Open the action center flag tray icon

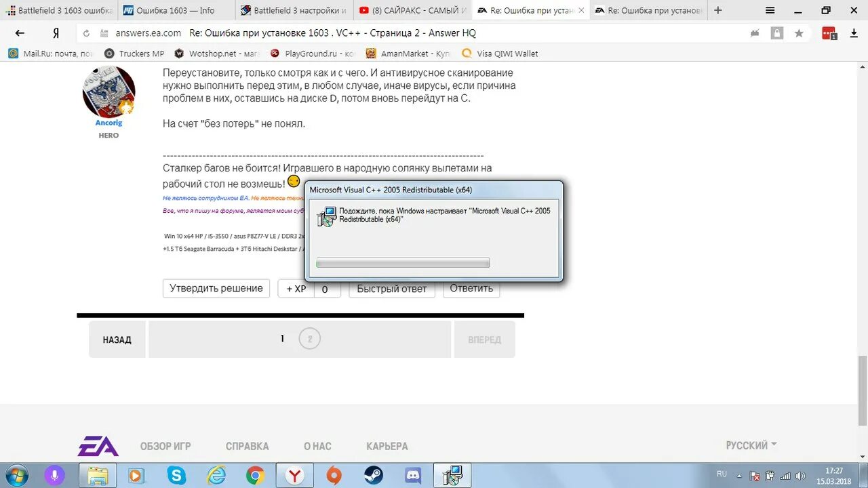755,476
